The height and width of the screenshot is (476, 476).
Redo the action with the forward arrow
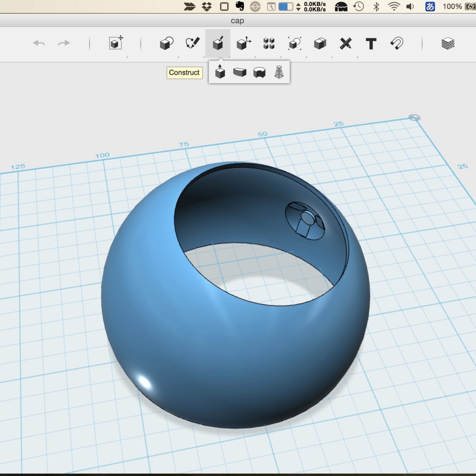click(x=64, y=43)
